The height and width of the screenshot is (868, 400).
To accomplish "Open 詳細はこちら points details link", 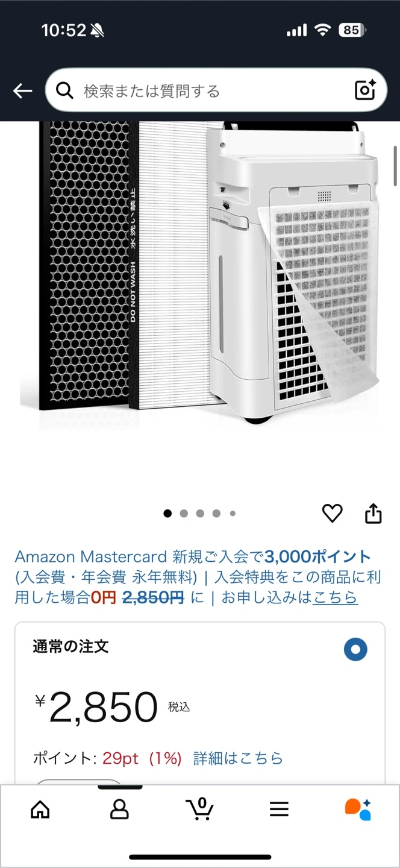I will pos(238,758).
